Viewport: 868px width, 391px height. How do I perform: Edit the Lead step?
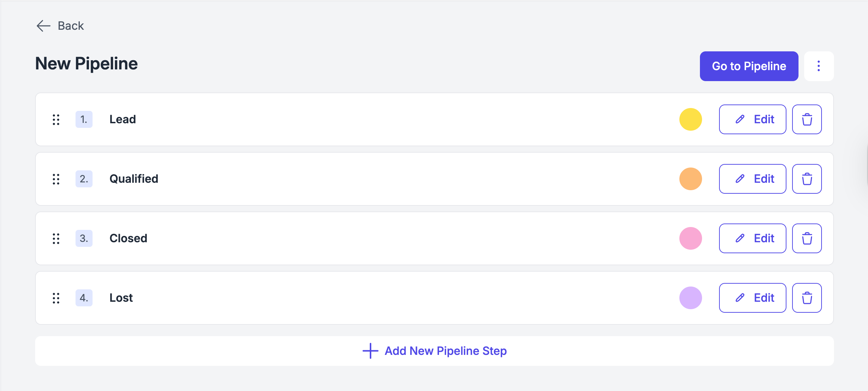click(x=752, y=119)
